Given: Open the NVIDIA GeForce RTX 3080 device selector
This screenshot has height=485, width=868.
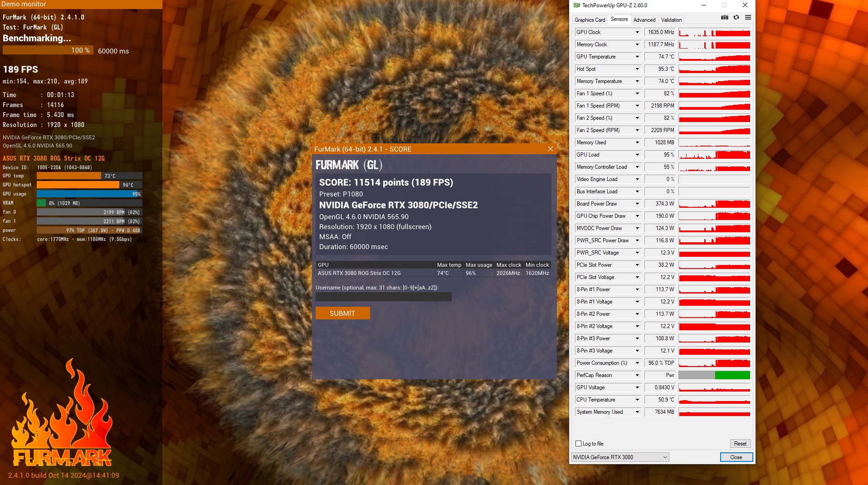Looking at the screenshot, I should (x=620, y=457).
